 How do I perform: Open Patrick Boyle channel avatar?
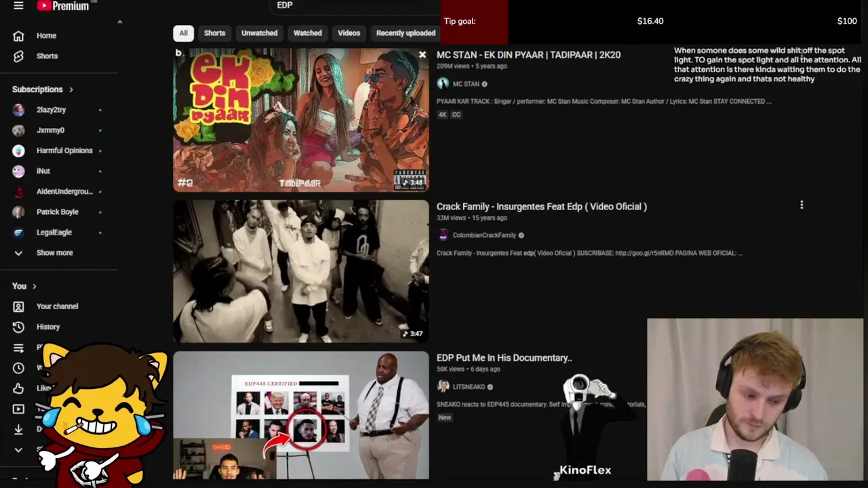pos(18,211)
